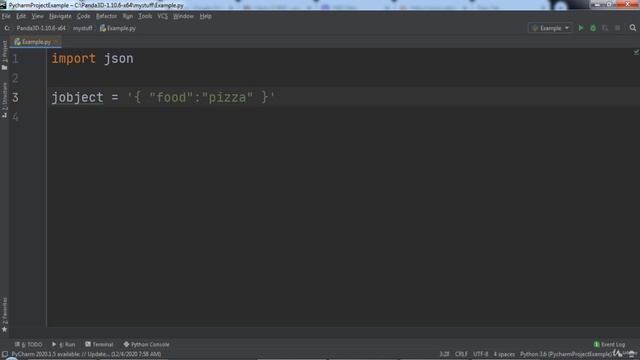Open the Help menu

[205, 16]
